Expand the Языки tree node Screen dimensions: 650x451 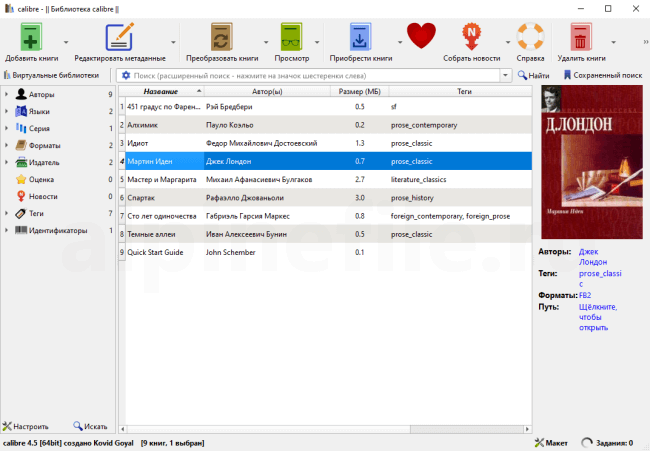pos(6,112)
